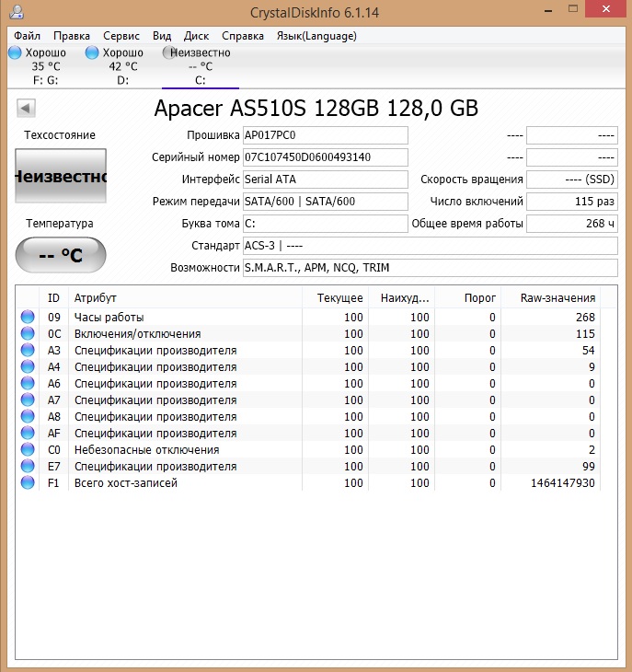Select the row Часы работы
The width and height of the screenshot is (632, 672).
309,317
